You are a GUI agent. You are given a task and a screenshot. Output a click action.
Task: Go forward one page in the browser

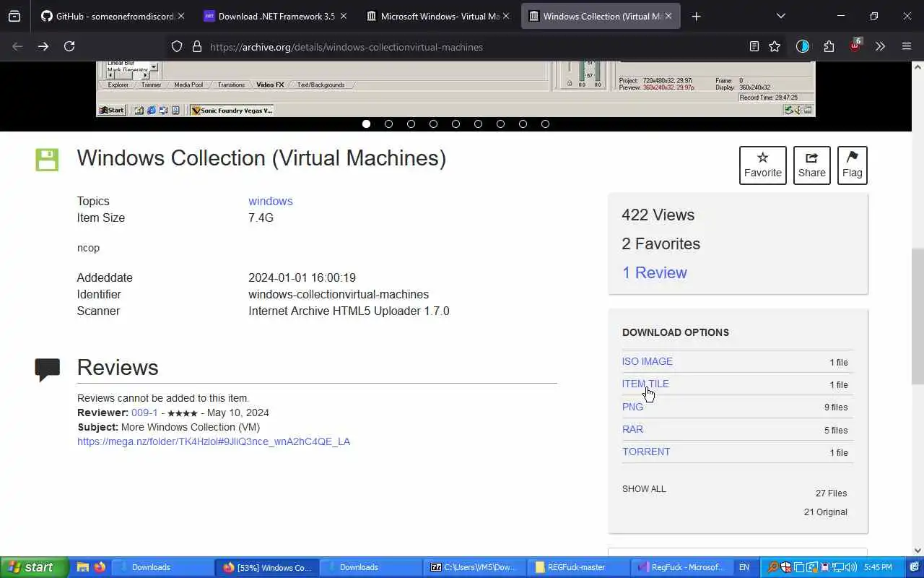point(43,46)
